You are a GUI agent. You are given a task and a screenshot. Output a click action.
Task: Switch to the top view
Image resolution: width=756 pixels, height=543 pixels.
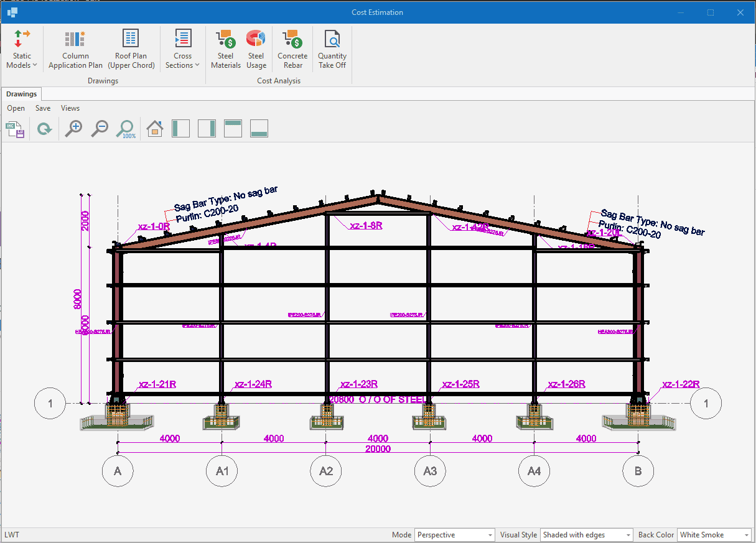tap(233, 129)
